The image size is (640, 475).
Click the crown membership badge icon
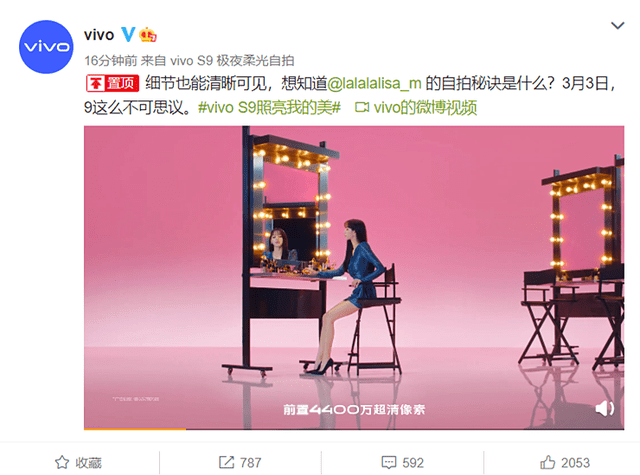148,35
